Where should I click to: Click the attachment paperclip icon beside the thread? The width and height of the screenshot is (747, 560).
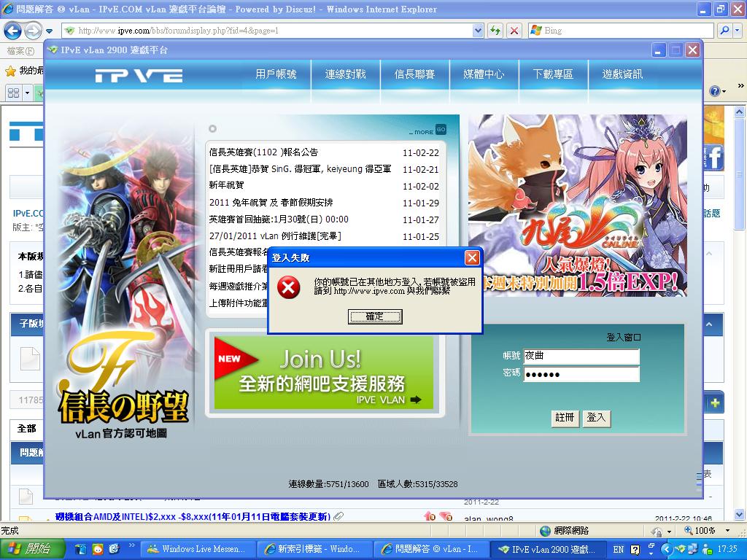click(x=338, y=516)
